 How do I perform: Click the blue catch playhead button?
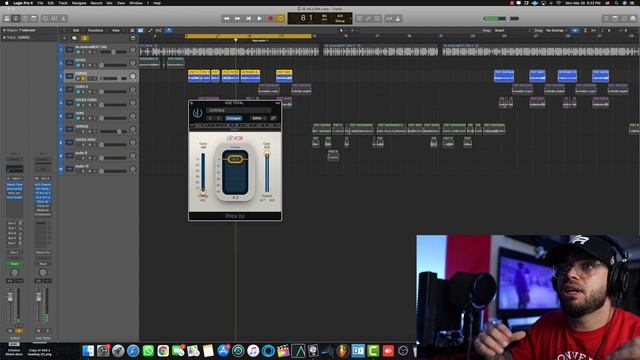point(169,30)
